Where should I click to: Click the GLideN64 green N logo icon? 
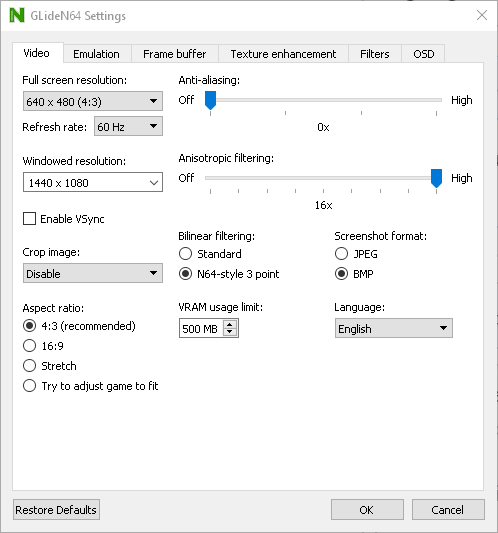click(17, 15)
